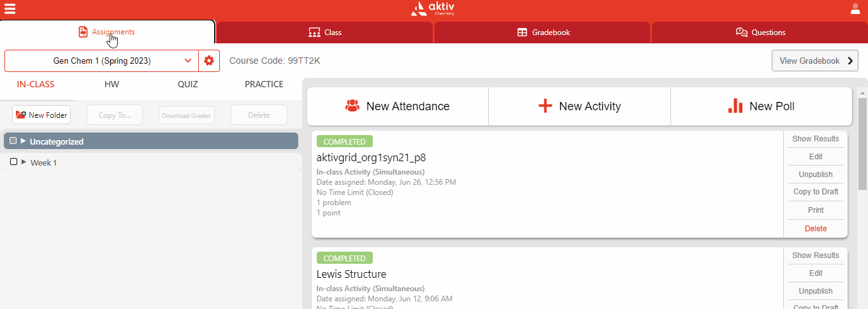This screenshot has width=868, height=309.
Task: Click the New Poll bar chart icon
Action: click(735, 106)
